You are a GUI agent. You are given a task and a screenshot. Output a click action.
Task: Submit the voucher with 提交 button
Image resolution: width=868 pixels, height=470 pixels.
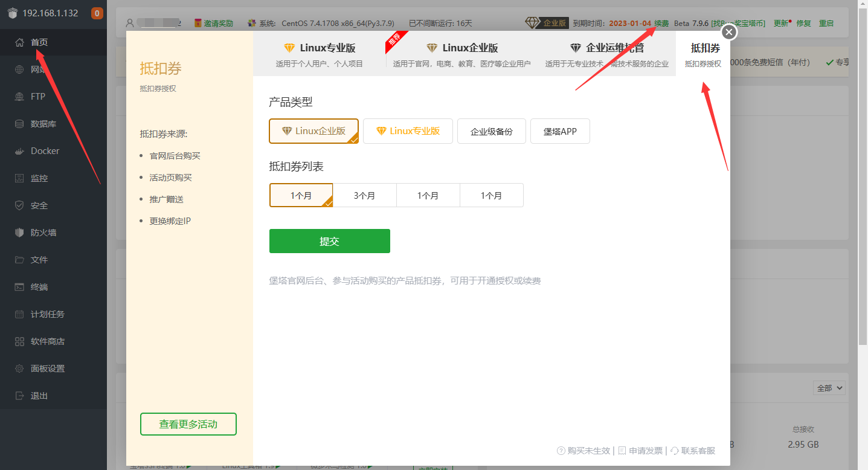point(330,241)
